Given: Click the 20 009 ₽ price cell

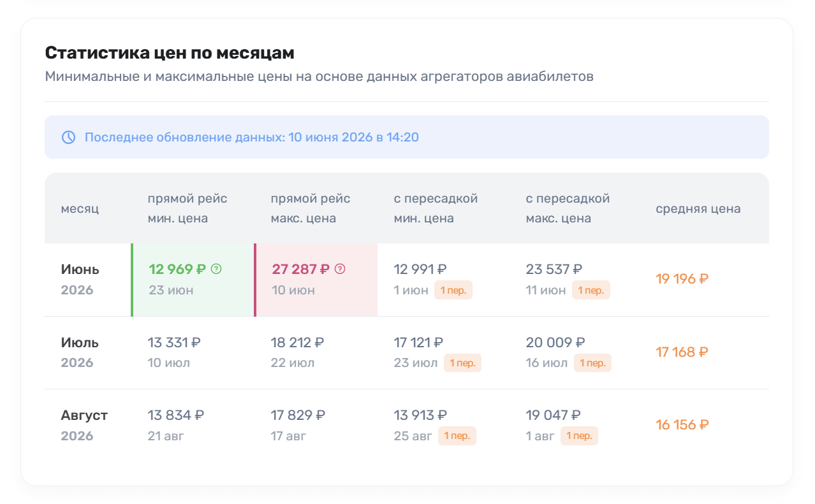Looking at the screenshot, I should pyautogui.click(x=555, y=342).
